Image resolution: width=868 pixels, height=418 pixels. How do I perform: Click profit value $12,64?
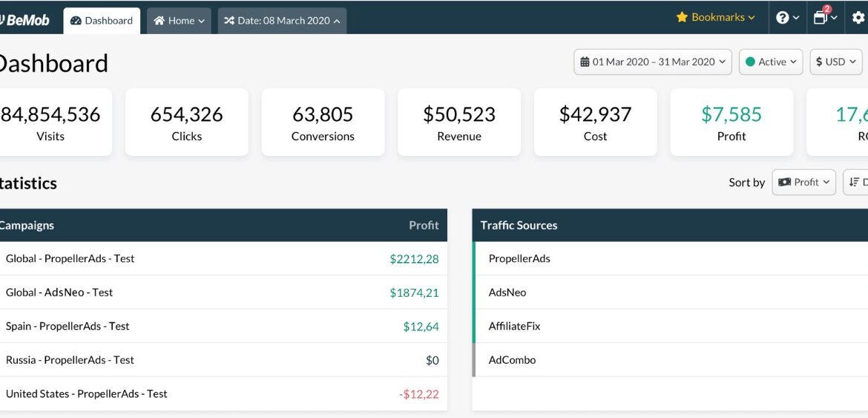tap(421, 327)
